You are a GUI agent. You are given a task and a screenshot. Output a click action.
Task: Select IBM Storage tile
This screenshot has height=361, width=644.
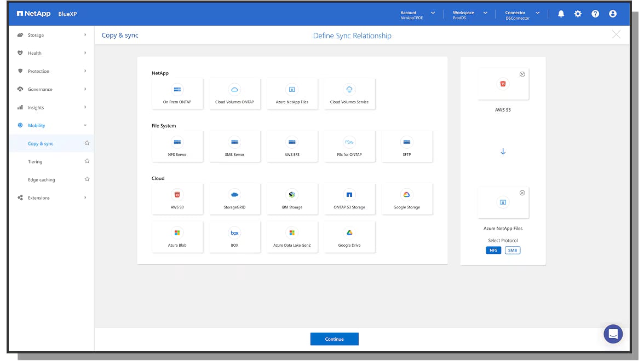pos(292,199)
